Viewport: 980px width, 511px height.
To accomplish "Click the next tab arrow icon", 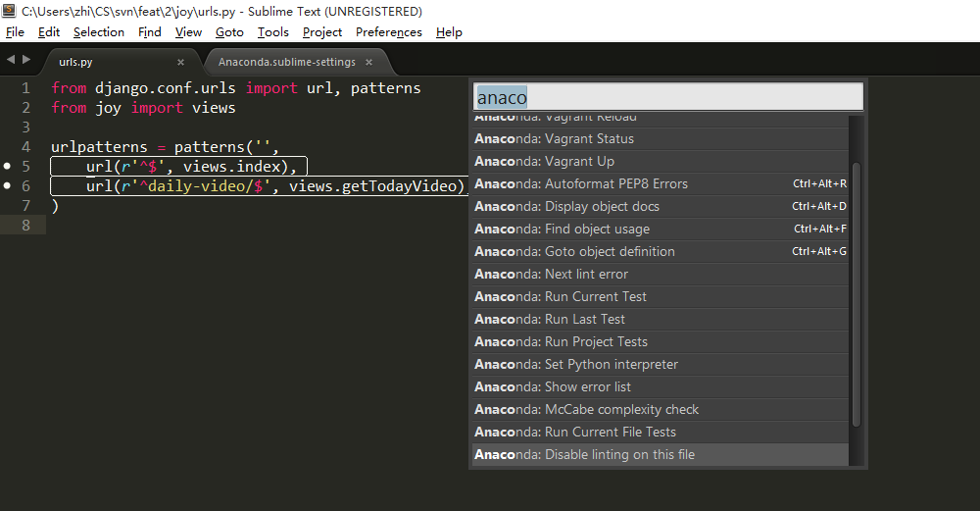I will [26, 60].
